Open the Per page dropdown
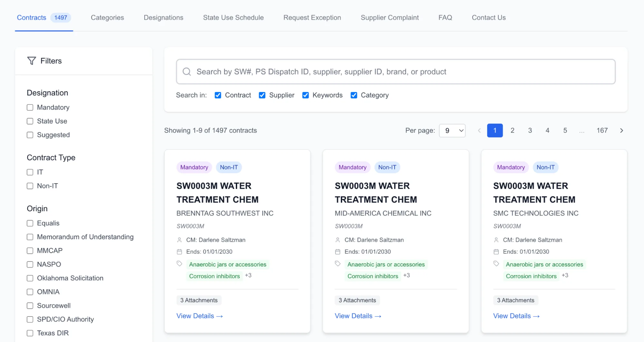This screenshot has height=342, width=644. point(452,130)
